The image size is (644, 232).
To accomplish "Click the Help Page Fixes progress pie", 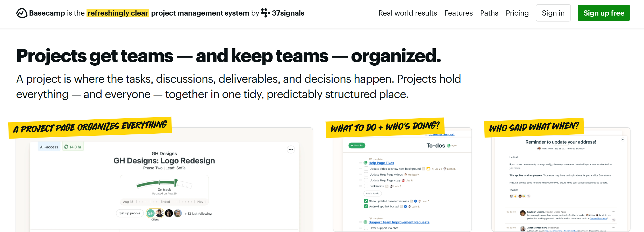I will (366, 163).
